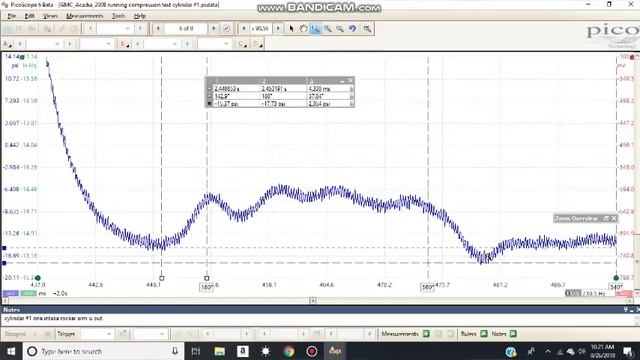This screenshot has width=640, height=360.
Task: Decrease the horizontal zoom factor
Action: pos(244,29)
